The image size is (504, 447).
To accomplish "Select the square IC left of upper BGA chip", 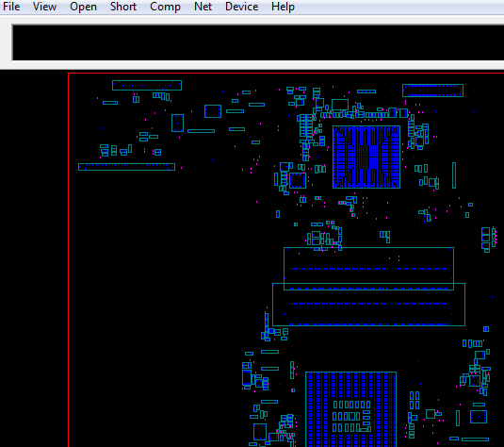I will (x=298, y=180).
